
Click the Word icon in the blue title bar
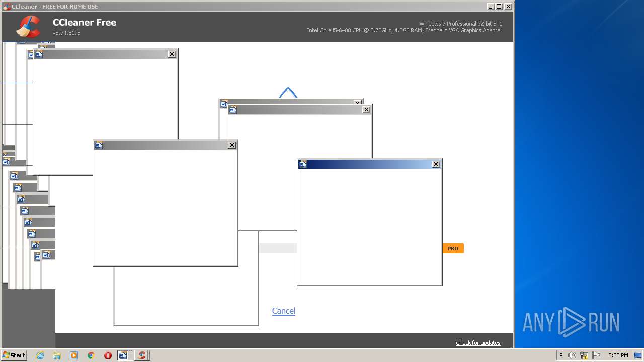[303, 164]
